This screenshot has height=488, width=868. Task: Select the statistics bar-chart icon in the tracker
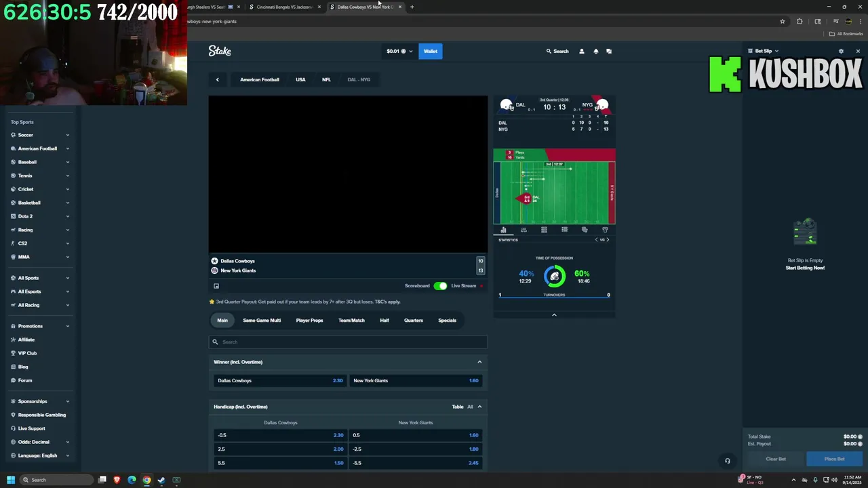[x=503, y=230]
